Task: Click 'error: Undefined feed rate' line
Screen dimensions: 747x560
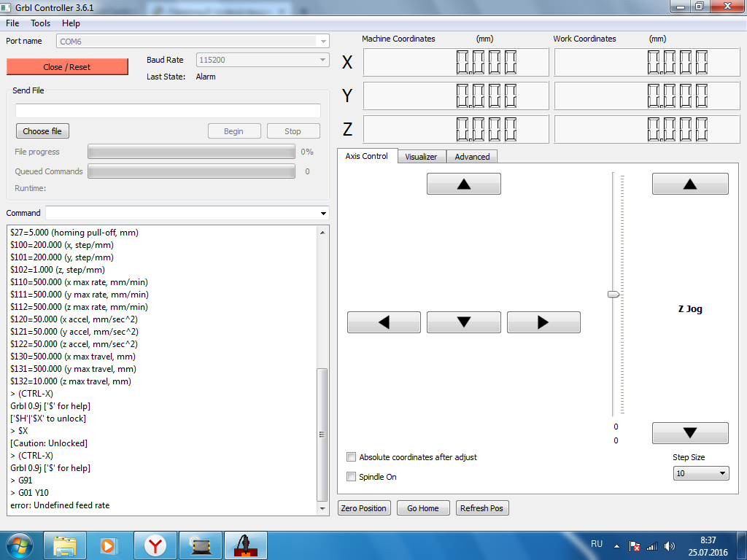Action: click(60, 505)
